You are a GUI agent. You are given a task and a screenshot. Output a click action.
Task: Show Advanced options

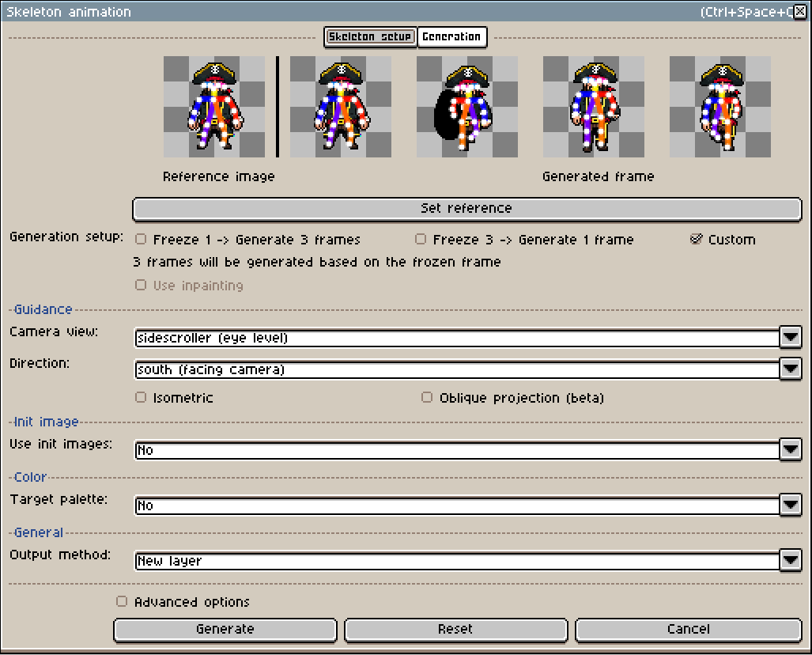coord(121,601)
